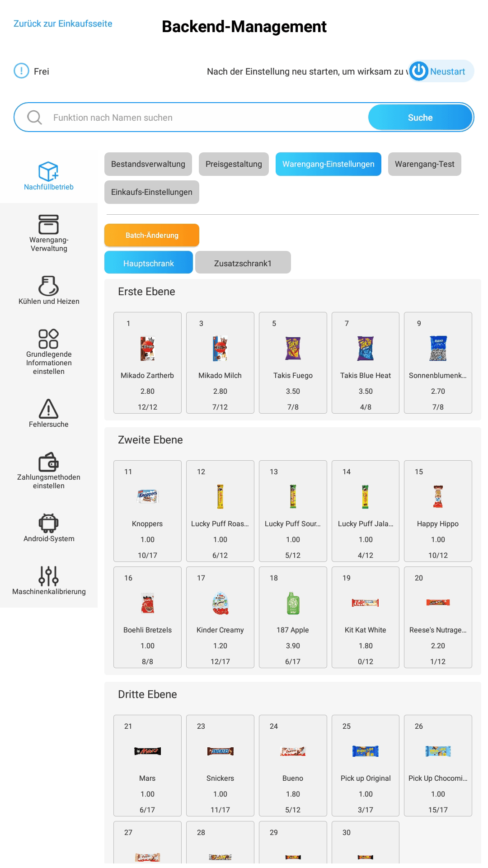Click the Mars product image

click(147, 751)
